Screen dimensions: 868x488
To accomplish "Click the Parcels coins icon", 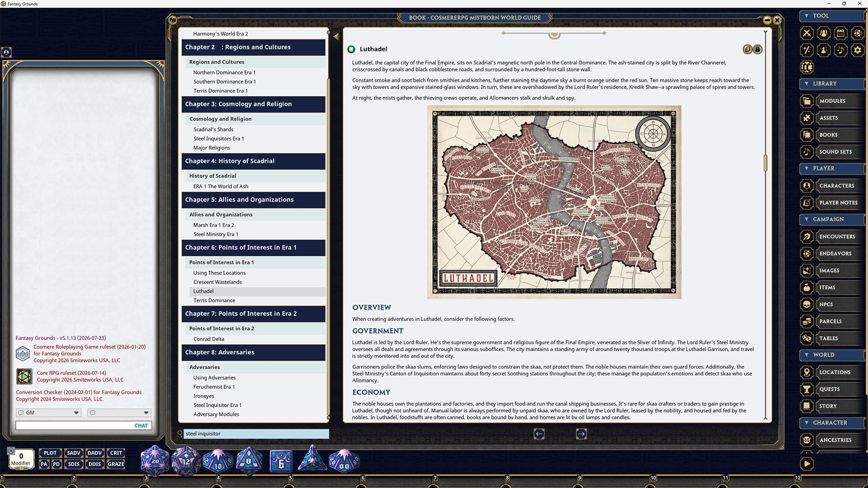I will [x=807, y=321].
